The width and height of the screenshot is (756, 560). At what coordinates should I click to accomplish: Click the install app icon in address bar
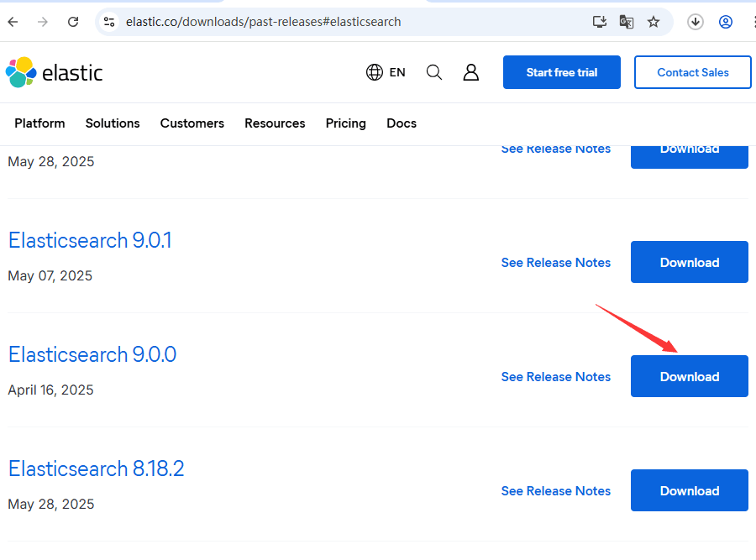599,22
